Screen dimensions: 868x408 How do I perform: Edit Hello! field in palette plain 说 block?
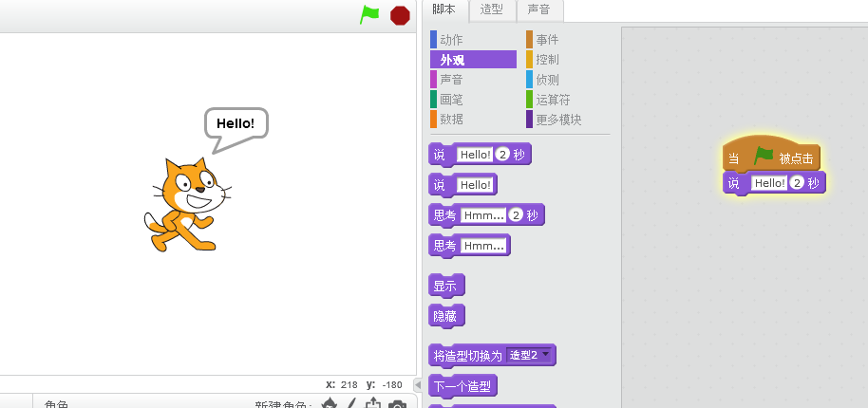pos(475,185)
